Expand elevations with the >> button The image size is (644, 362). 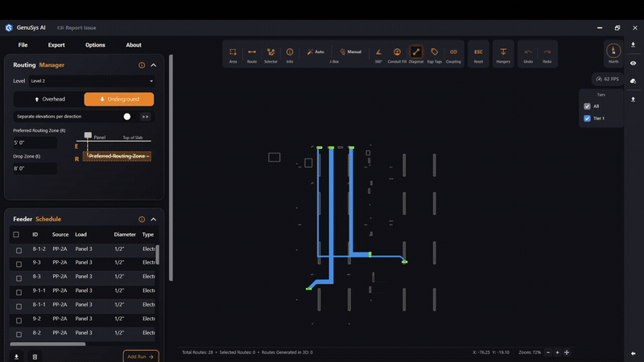pyautogui.click(x=145, y=117)
